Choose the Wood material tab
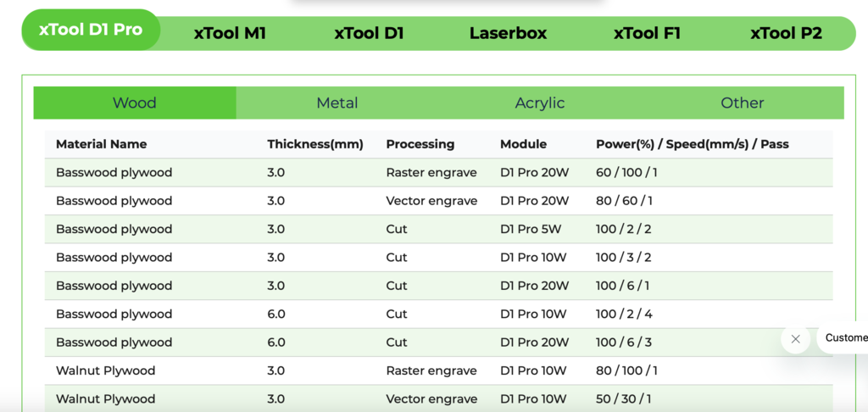 (x=135, y=103)
